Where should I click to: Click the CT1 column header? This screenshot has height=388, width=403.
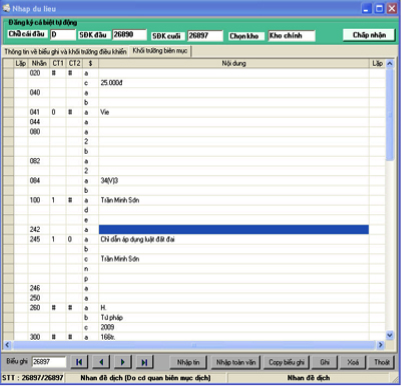[58, 63]
